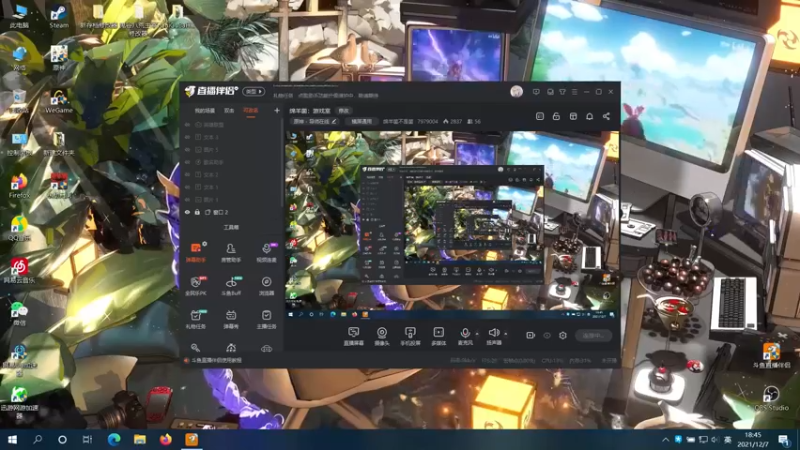Click the layout box icon next to the bell

coord(573,116)
